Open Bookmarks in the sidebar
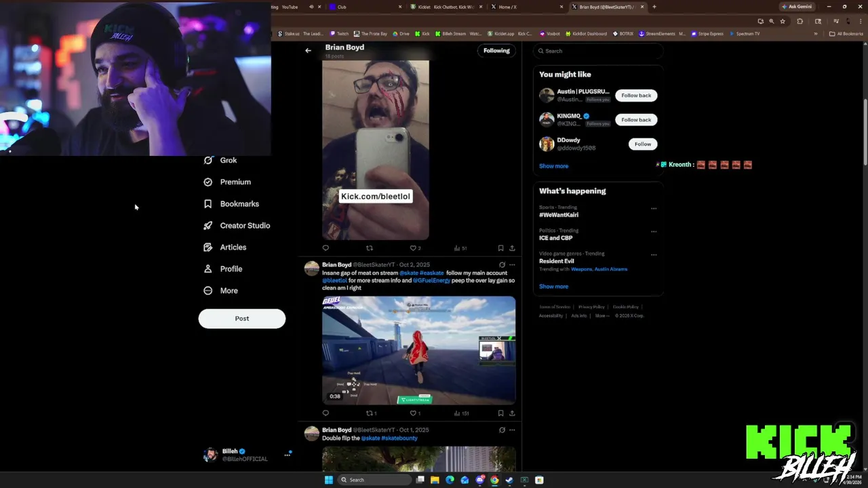Screen dimensions: 868x488 pos(231,204)
